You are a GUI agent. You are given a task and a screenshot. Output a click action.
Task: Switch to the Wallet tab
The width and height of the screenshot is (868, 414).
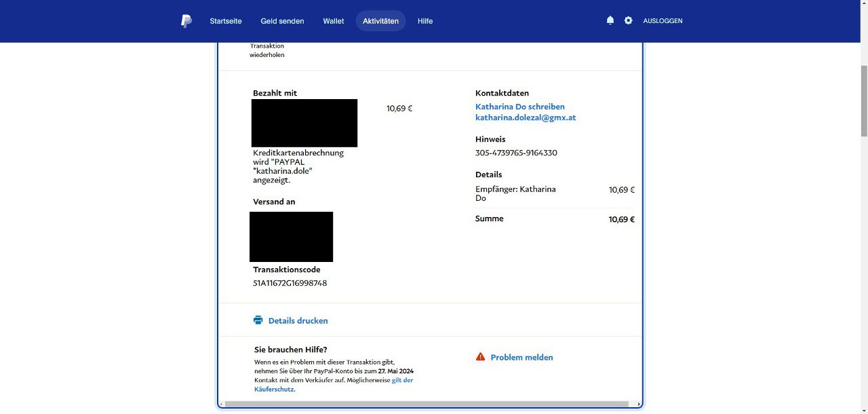(x=333, y=21)
